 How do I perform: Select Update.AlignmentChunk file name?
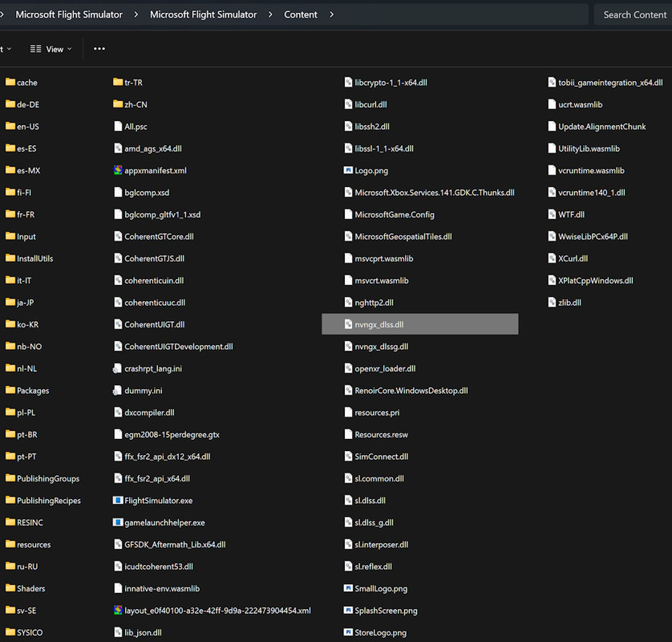point(602,127)
